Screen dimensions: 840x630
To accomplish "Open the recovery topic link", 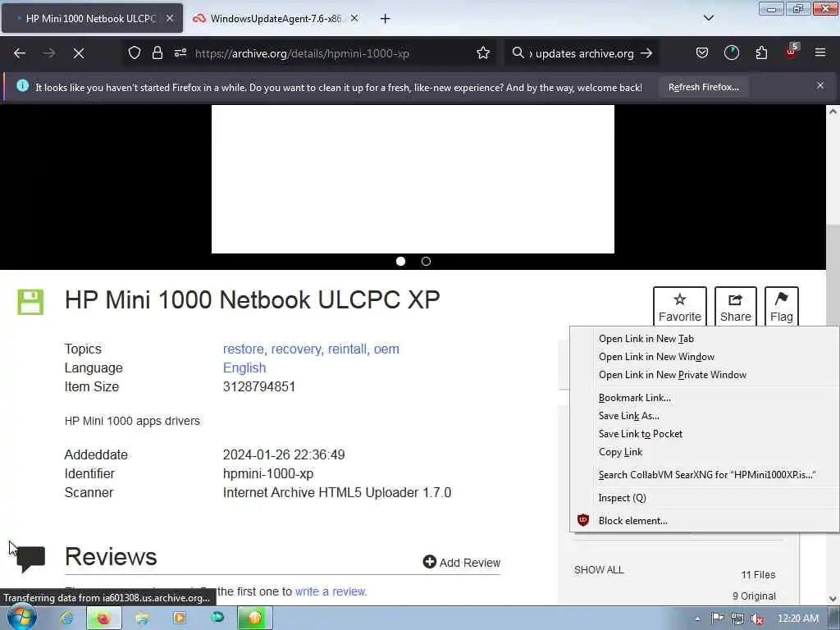I will [297, 349].
